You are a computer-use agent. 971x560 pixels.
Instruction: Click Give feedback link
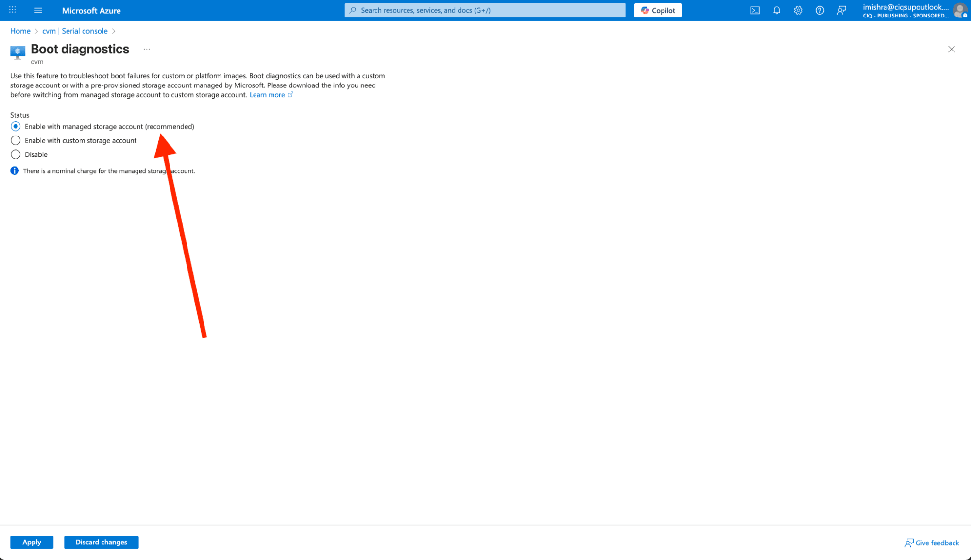932,543
